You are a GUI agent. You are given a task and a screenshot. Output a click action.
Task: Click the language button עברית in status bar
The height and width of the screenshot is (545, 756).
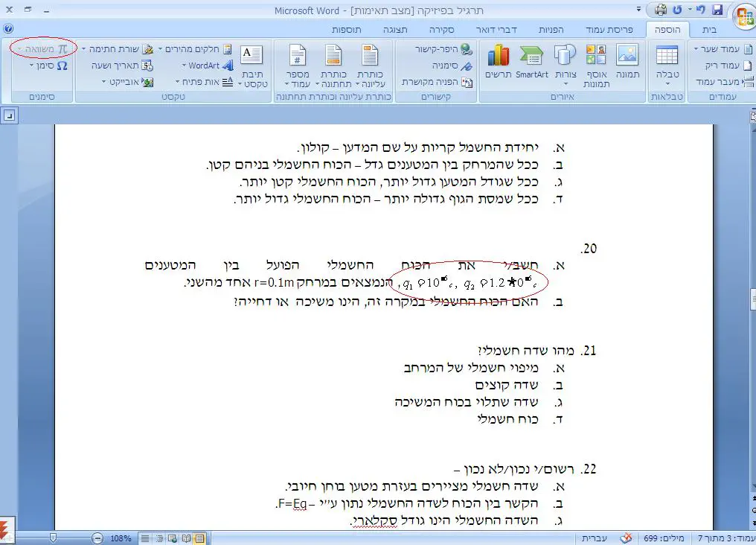pos(593,538)
